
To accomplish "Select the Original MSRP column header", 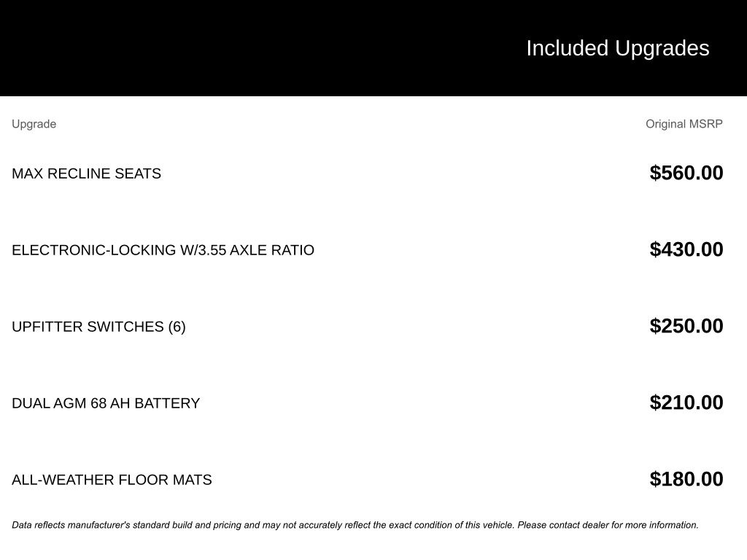I will 684,124.
